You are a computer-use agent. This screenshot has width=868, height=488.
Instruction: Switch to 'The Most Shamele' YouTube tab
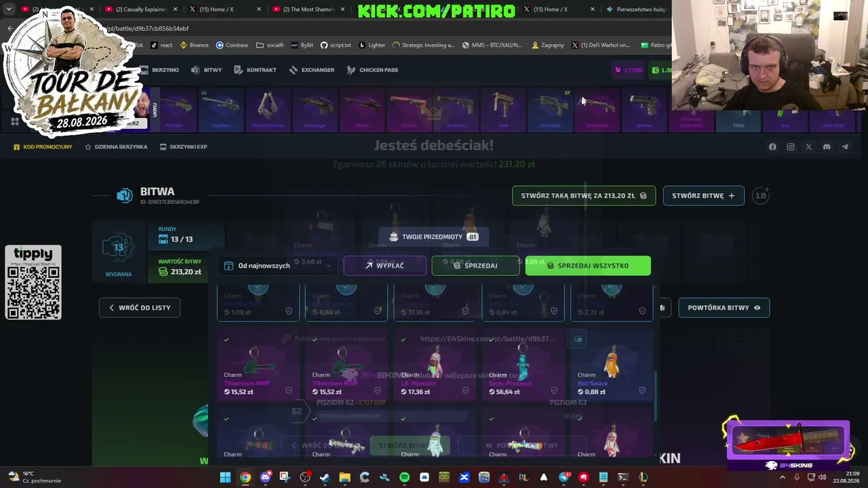point(308,9)
